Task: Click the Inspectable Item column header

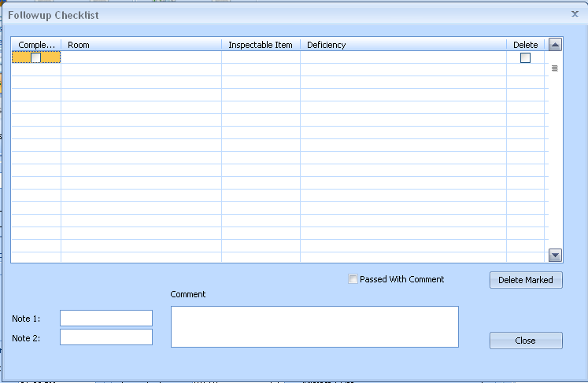Action: (261, 45)
